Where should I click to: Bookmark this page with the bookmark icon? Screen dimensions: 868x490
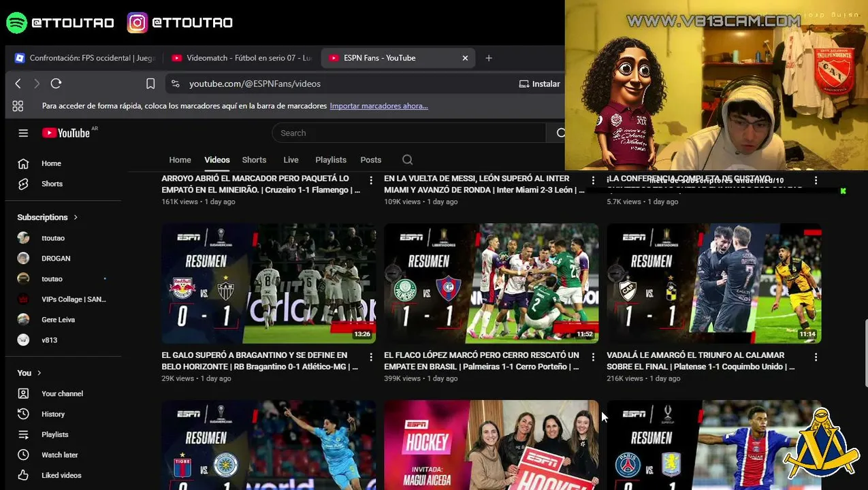click(150, 84)
